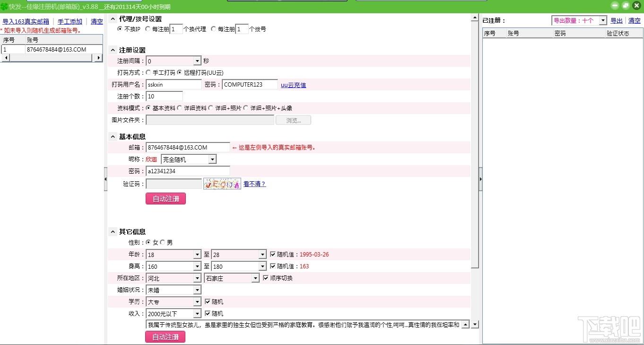Click the 浏览 browse button
Screen dimensions: 644x345
[x=293, y=120]
